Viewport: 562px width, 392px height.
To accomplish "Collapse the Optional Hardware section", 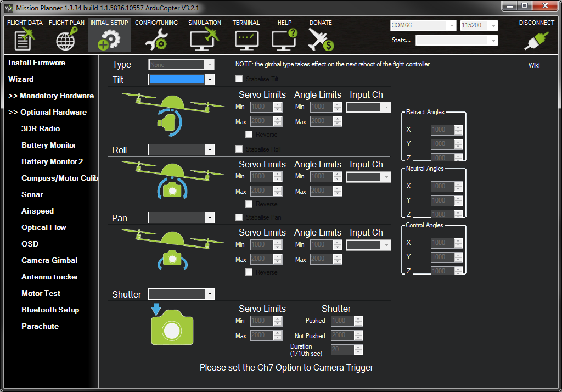I will pyautogui.click(x=47, y=112).
